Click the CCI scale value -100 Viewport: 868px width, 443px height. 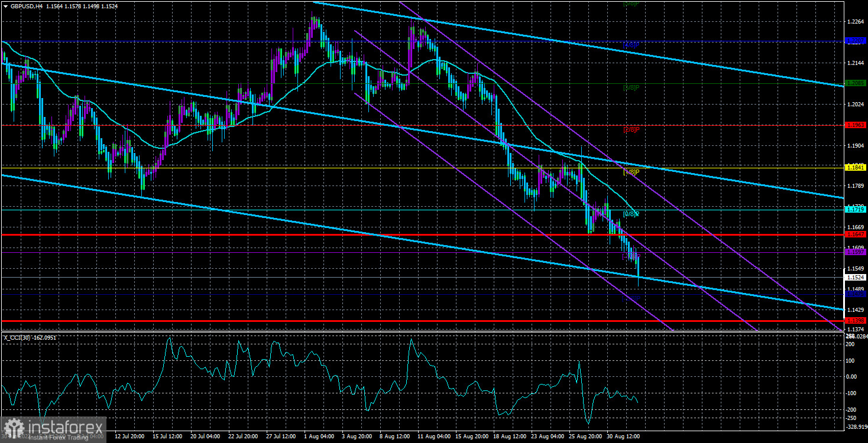pos(853,393)
